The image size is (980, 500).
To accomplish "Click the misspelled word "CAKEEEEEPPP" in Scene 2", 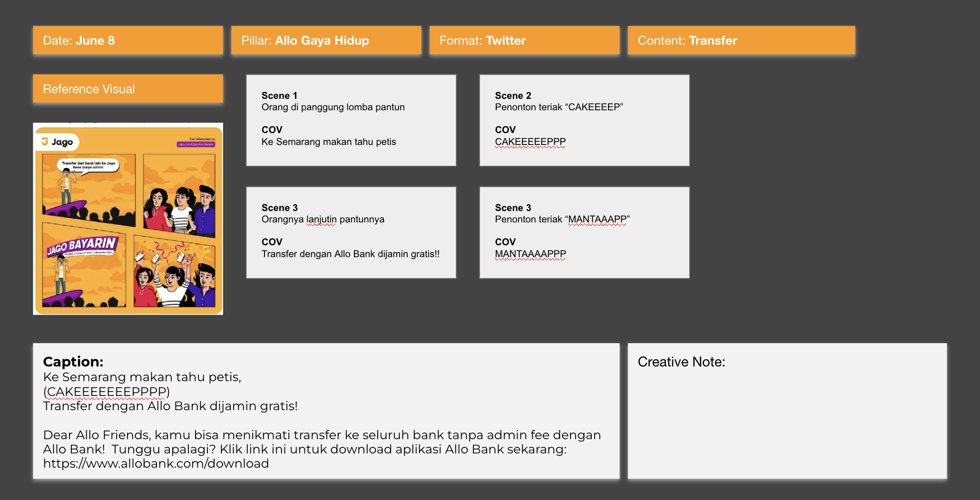I will (530, 142).
